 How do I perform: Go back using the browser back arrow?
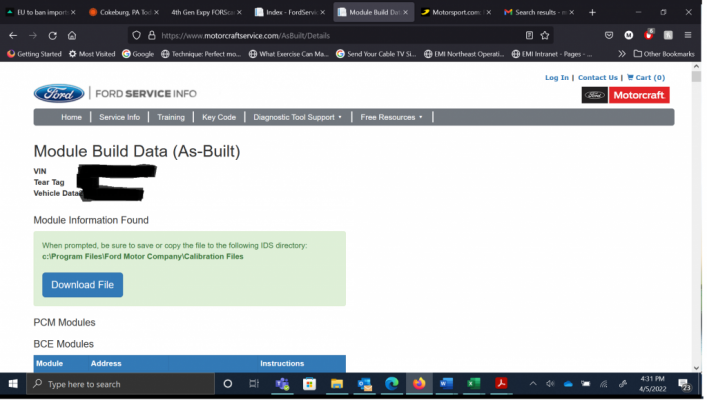coord(13,35)
